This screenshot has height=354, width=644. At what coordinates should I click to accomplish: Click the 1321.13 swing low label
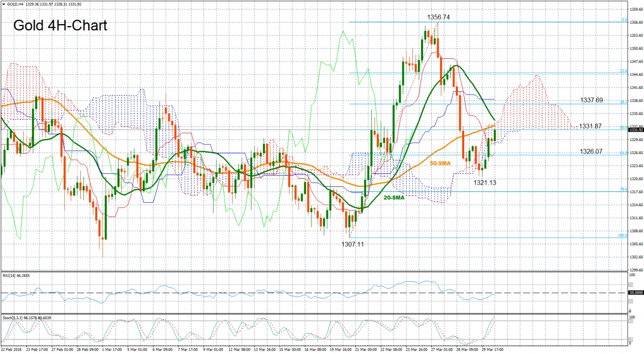click(484, 183)
